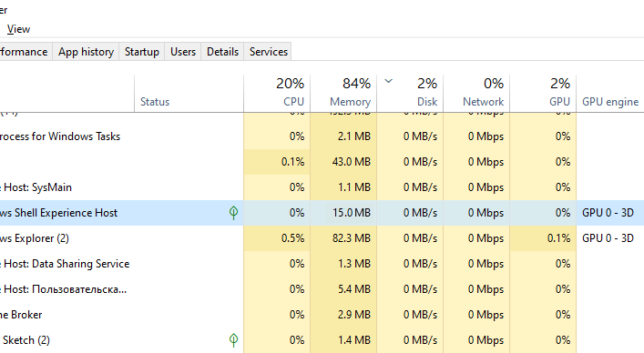Click the sort arrow above the Disk column
Viewport: 644px width, 353px height.
coord(389,81)
